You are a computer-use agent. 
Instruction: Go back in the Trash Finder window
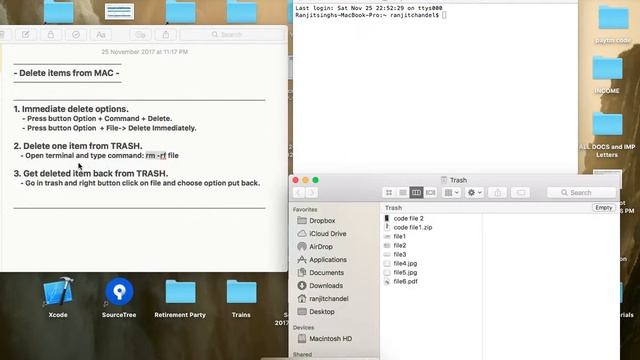pos(298,193)
